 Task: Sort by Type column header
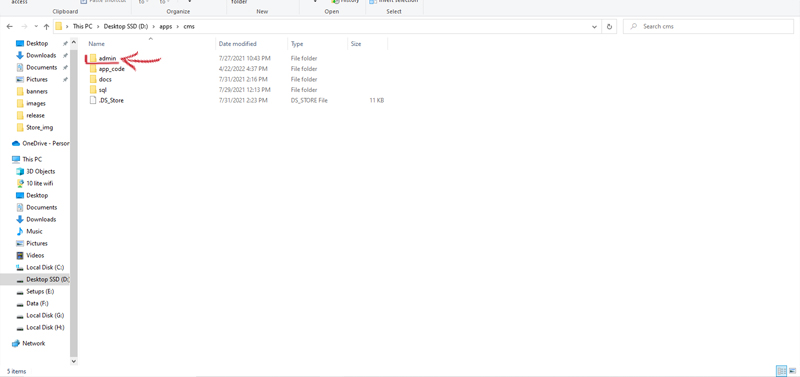click(x=297, y=44)
